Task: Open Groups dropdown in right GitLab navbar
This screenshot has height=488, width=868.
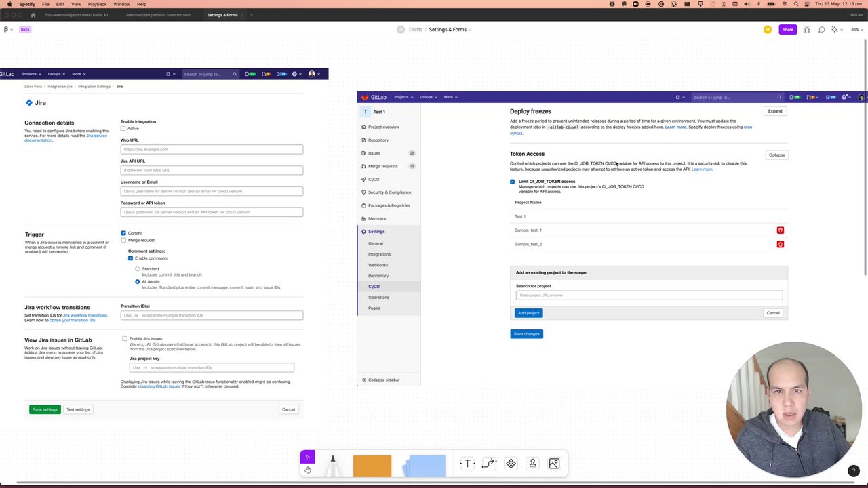Action: click(x=429, y=97)
